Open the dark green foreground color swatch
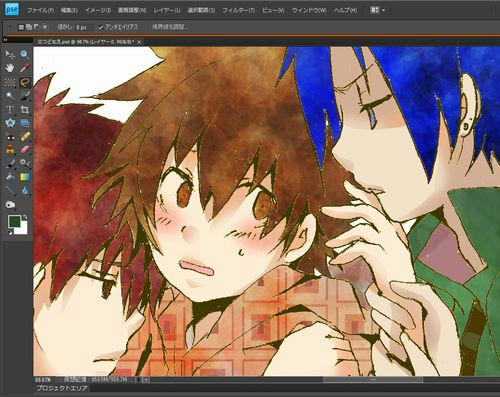The height and width of the screenshot is (397, 500). 14,222
